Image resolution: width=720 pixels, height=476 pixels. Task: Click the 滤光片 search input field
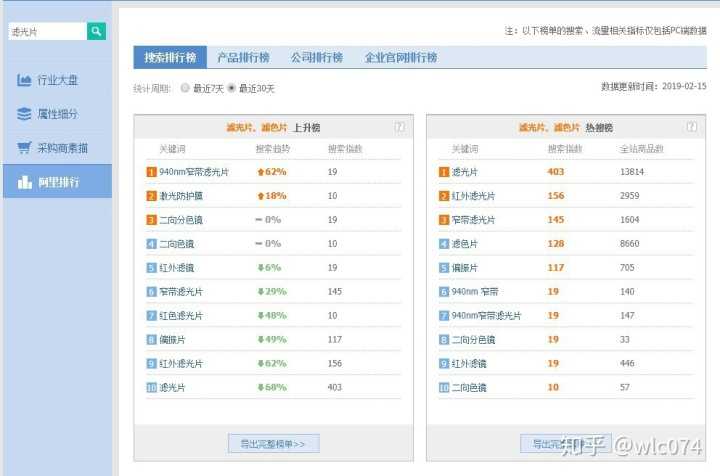tap(48, 31)
